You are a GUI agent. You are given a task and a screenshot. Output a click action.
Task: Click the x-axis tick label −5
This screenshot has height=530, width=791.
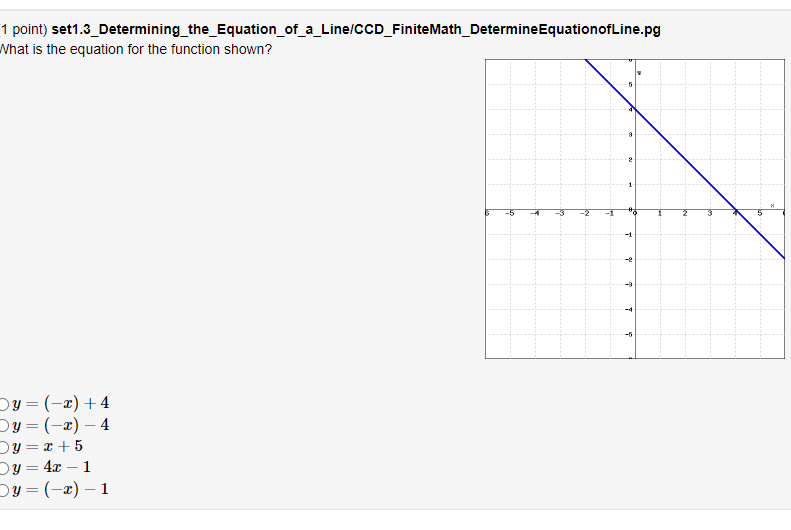510,214
